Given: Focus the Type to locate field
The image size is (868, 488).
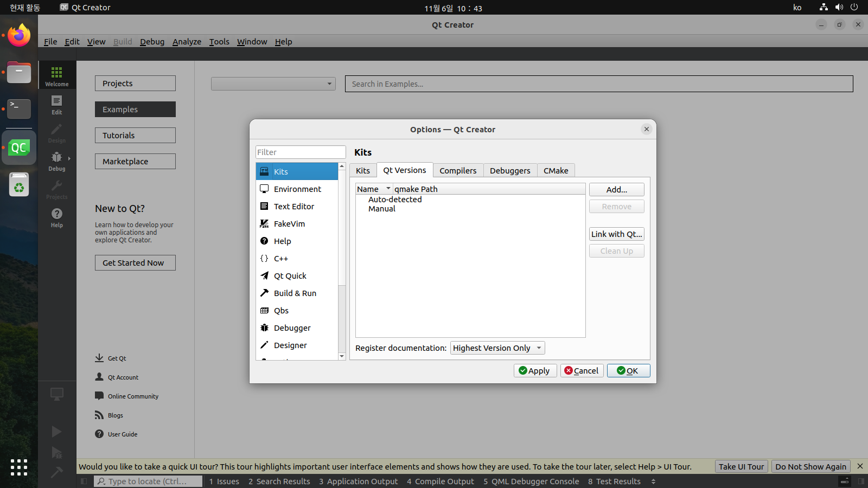Looking at the screenshot, I should click(148, 481).
